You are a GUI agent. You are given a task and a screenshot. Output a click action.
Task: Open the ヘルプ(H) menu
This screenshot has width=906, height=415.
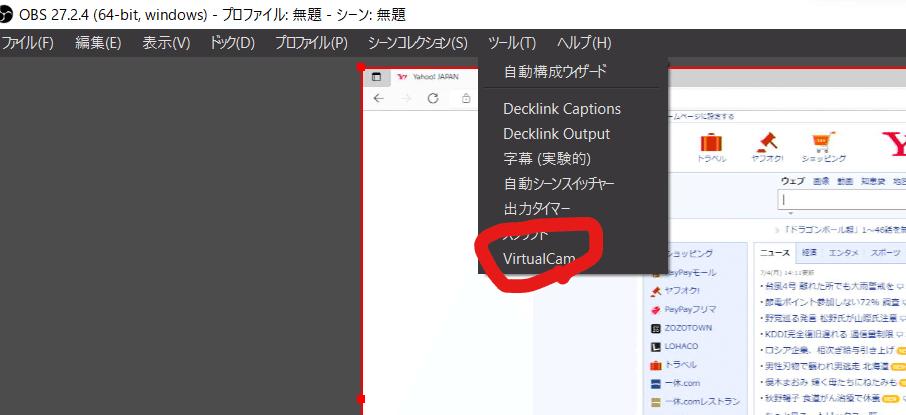[x=584, y=43]
